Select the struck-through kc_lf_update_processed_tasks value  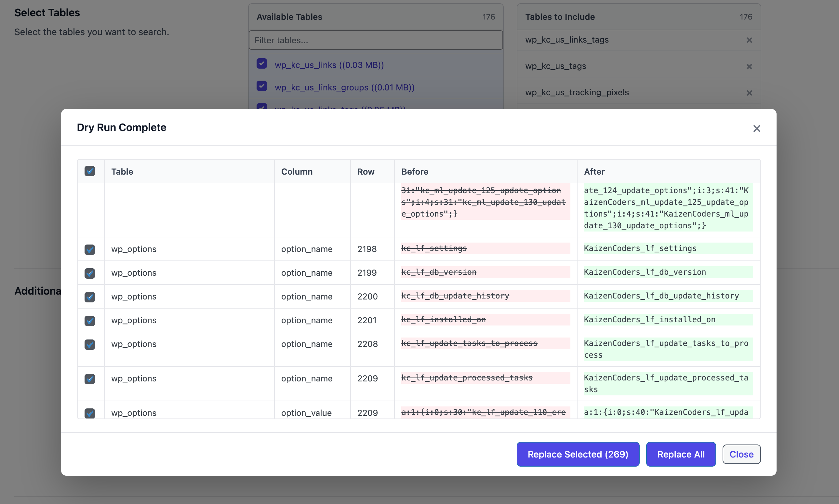467,378
